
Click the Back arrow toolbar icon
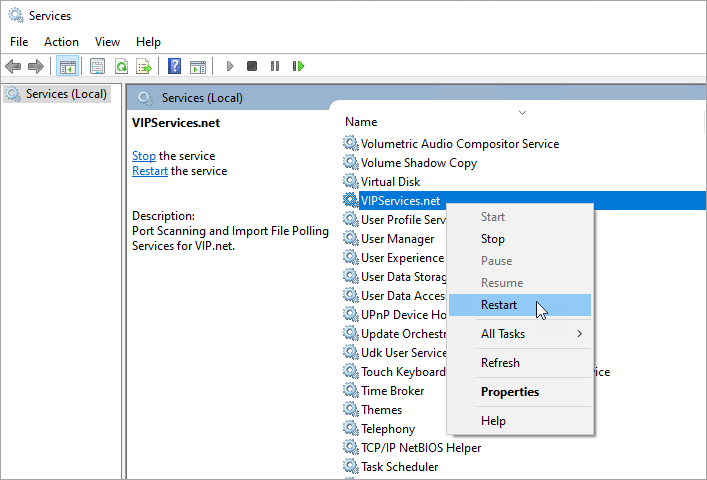pos(13,67)
